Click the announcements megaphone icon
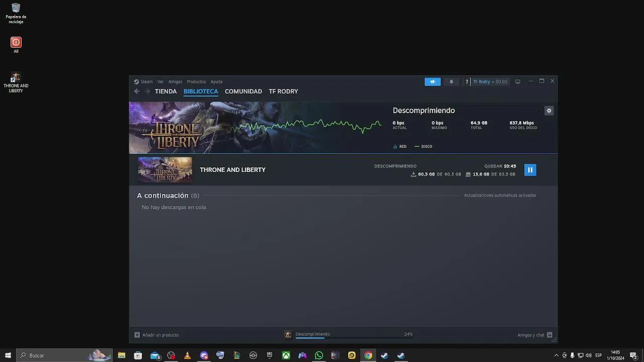644x362 pixels. pyautogui.click(x=432, y=81)
